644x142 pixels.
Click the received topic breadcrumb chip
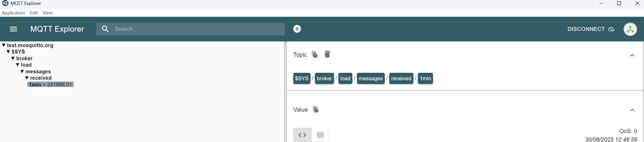pyautogui.click(x=401, y=78)
